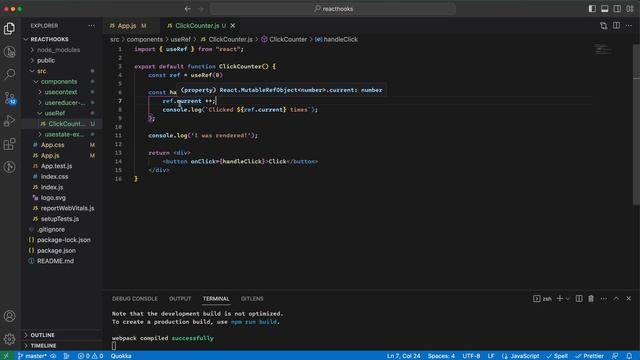
Task: Toggle secondary side bar layout icon
Action: tap(617, 9)
